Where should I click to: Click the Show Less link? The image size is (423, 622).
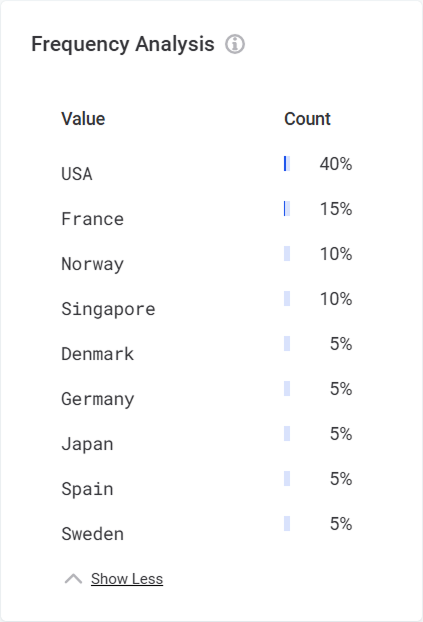pyautogui.click(x=127, y=579)
